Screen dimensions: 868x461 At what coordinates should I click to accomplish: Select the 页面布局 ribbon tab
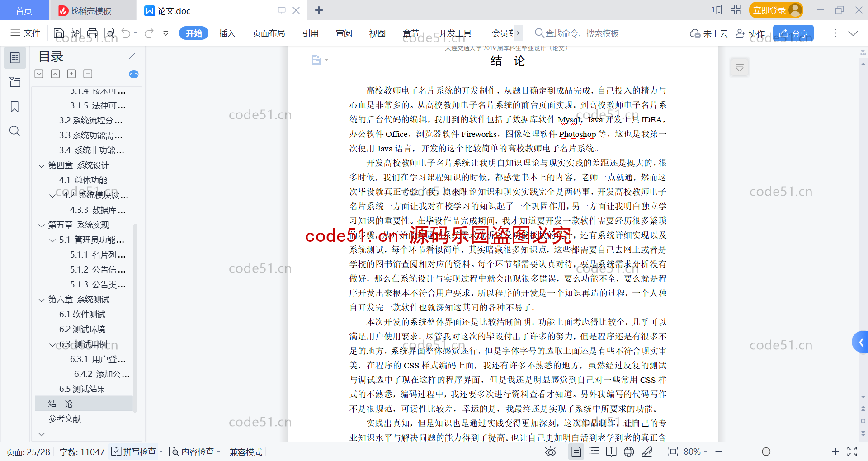point(269,33)
